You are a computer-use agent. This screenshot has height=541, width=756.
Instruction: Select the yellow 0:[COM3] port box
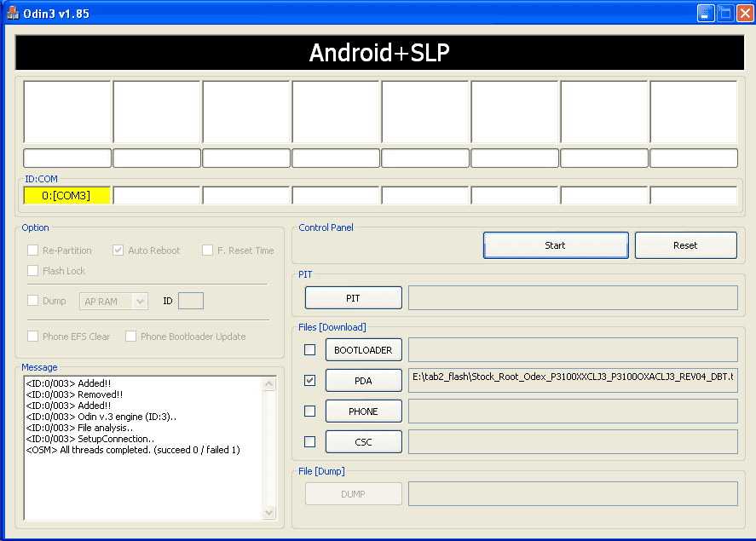point(66,196)
